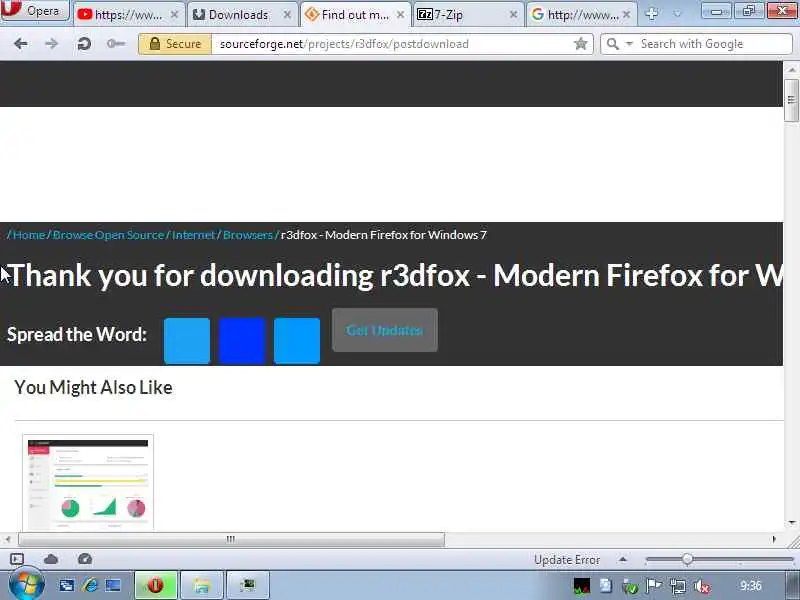Open the Internet breadcrumb link
800x600 pixels.
(193, 235)
